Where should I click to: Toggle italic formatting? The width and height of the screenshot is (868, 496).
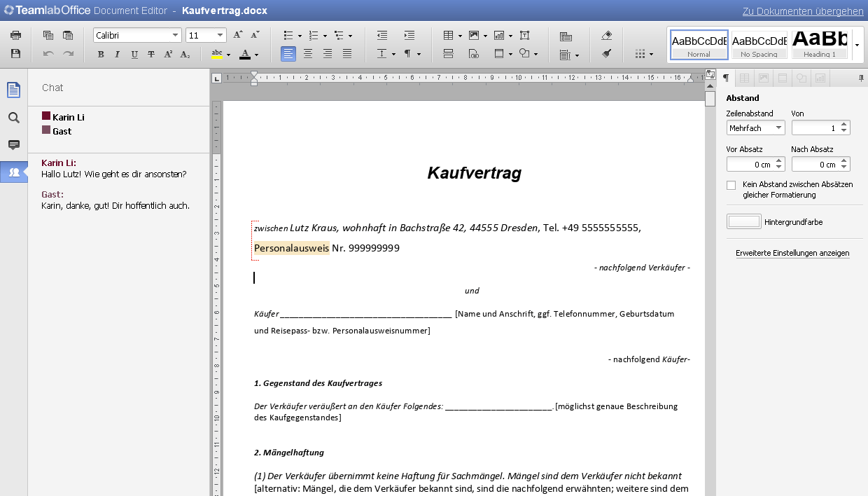pos(118,54)
